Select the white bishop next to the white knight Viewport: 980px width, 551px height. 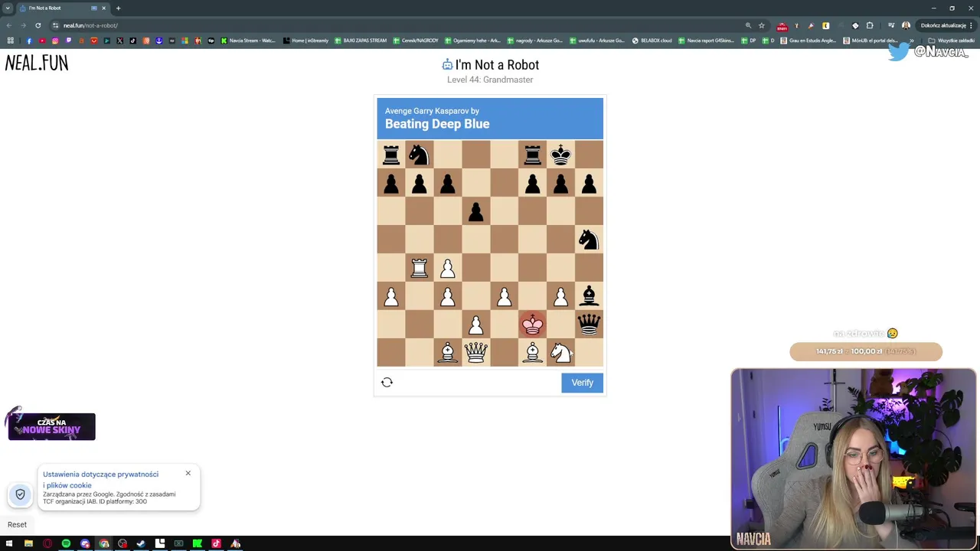[x=532, y=353]
